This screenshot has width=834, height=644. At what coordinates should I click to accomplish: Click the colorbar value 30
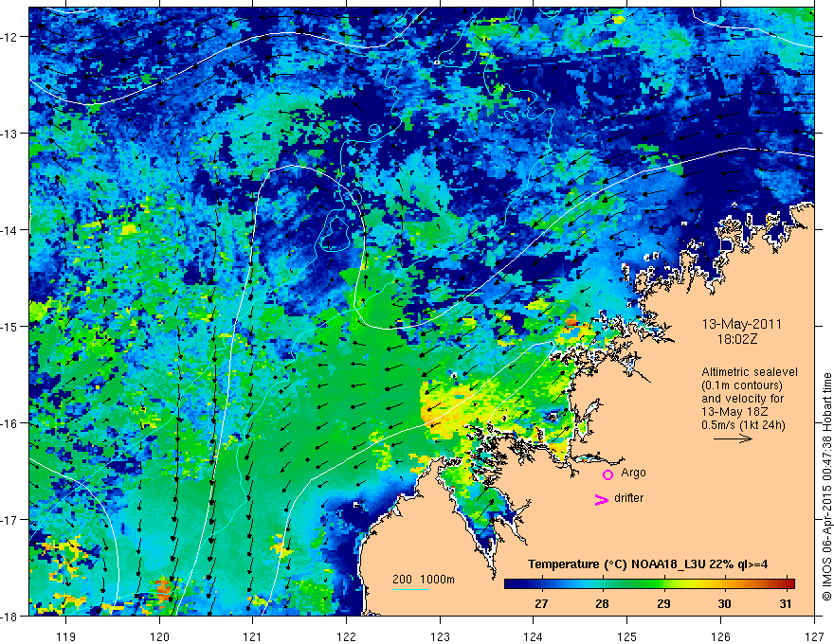724,603
